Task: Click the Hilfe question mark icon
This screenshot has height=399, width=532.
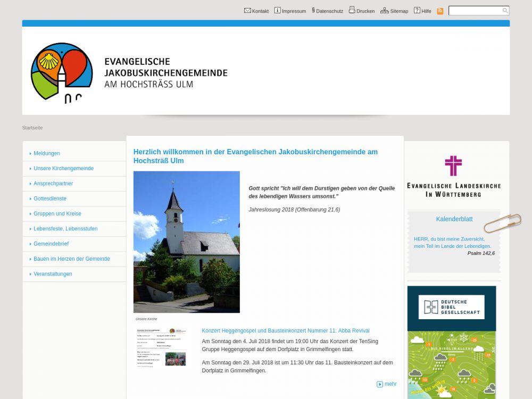Action: (x=417, y=11)
